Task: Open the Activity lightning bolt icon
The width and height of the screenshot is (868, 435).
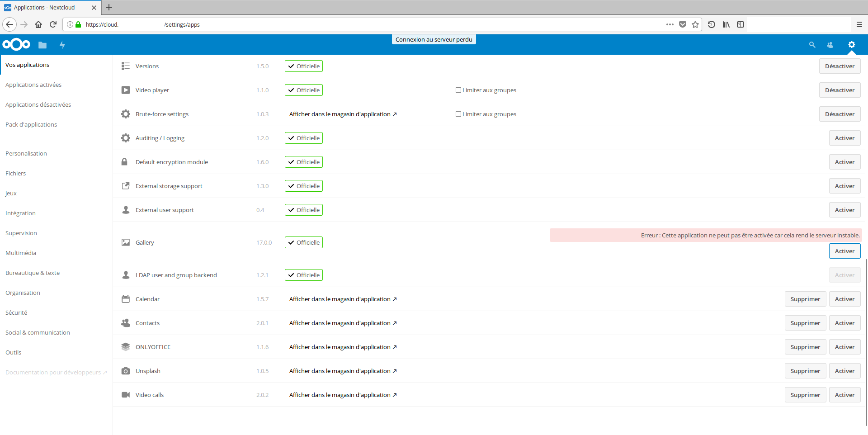Action: [62, 45]
